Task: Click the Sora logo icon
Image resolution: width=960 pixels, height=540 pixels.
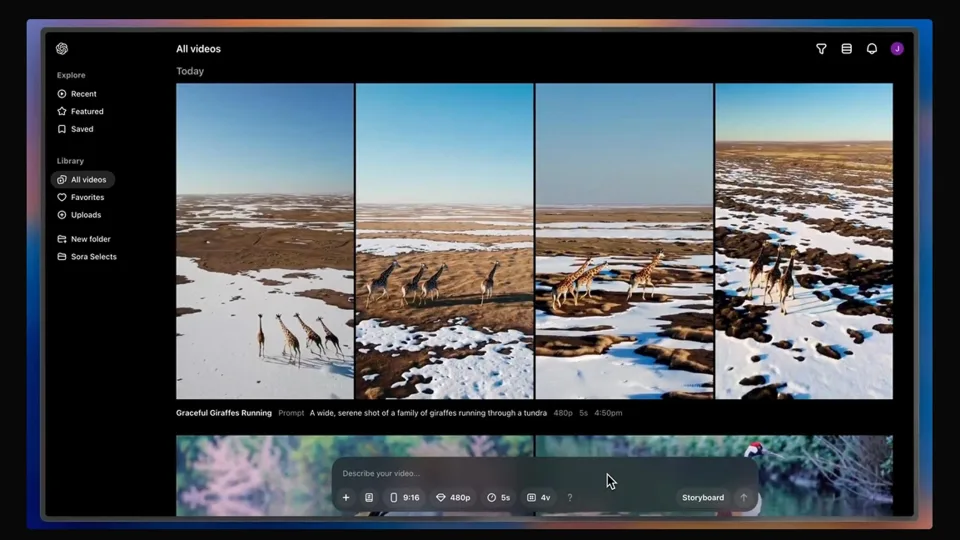Action: pyautogui.click(x=62, y=49)
